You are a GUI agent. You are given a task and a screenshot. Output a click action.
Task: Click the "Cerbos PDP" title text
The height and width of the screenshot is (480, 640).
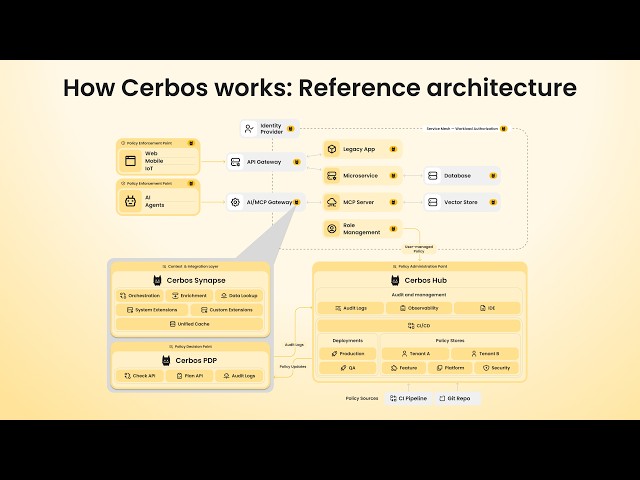tap(196, 360)
